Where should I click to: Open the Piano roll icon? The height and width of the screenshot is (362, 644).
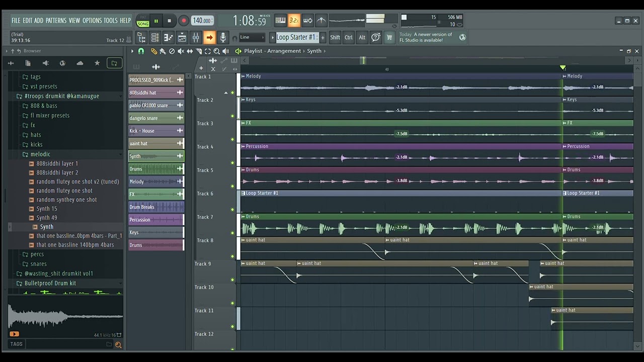[169, 37]
